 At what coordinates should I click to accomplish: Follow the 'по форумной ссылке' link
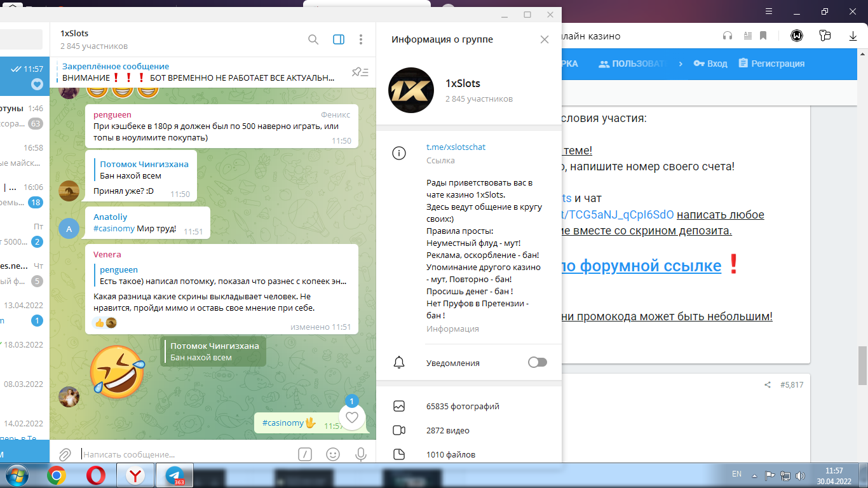click(x=642, y=266)
